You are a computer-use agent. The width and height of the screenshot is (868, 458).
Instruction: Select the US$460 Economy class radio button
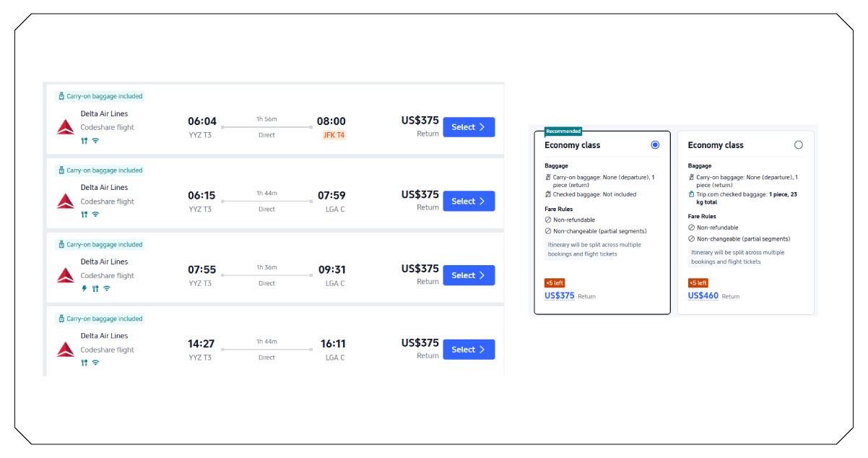click(798, 145)
